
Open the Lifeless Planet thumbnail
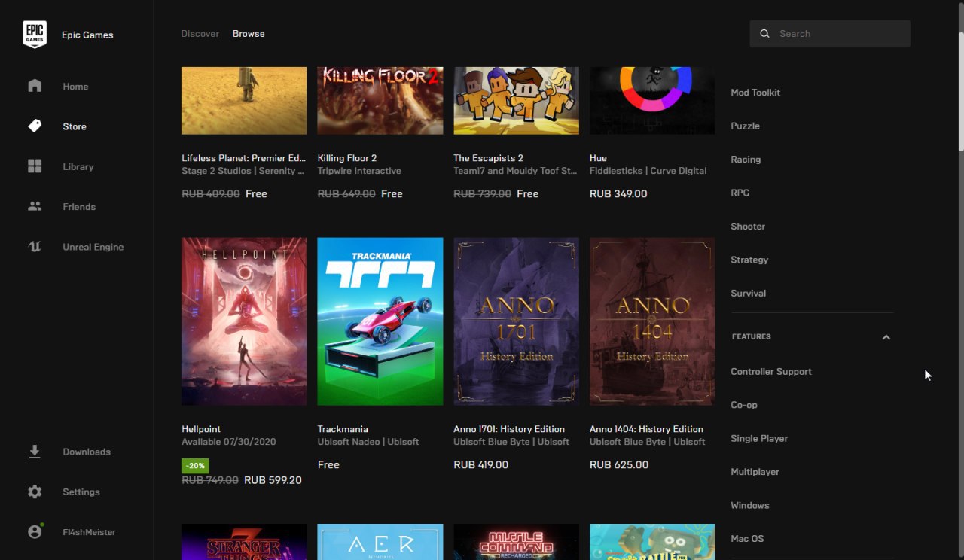244,101
